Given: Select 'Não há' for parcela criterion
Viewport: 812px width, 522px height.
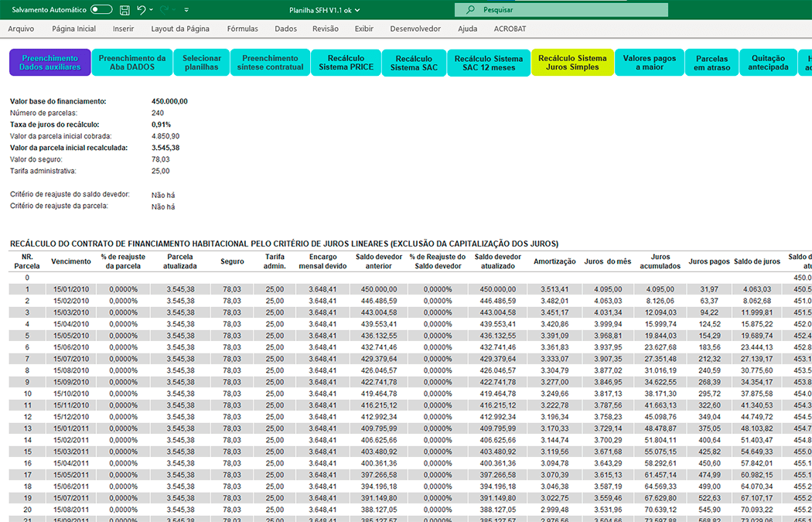Looking at the screenshot, I should tap(163, 206).
